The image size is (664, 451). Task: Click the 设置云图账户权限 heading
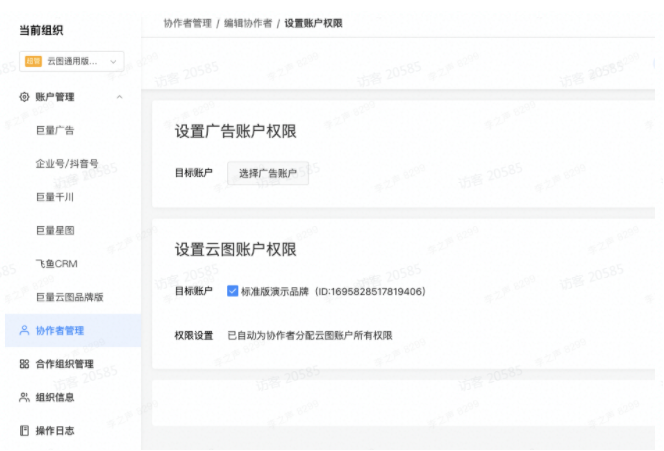(235, 249)
